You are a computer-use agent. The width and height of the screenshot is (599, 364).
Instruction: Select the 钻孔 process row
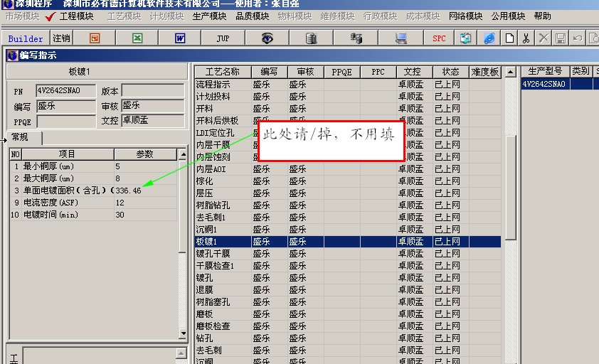[348, 338]
